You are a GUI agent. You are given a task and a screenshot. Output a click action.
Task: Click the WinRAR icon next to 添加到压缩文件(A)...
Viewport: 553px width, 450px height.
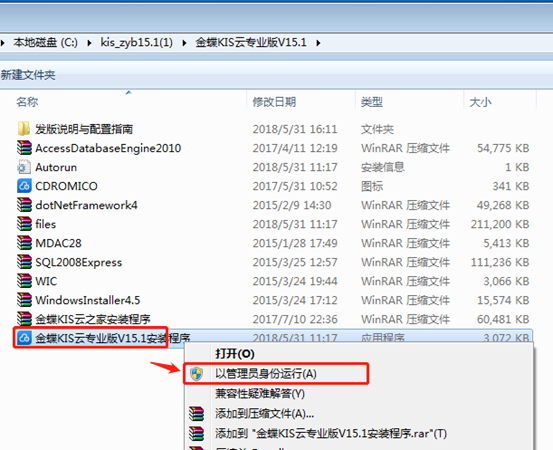coord(196,413)
